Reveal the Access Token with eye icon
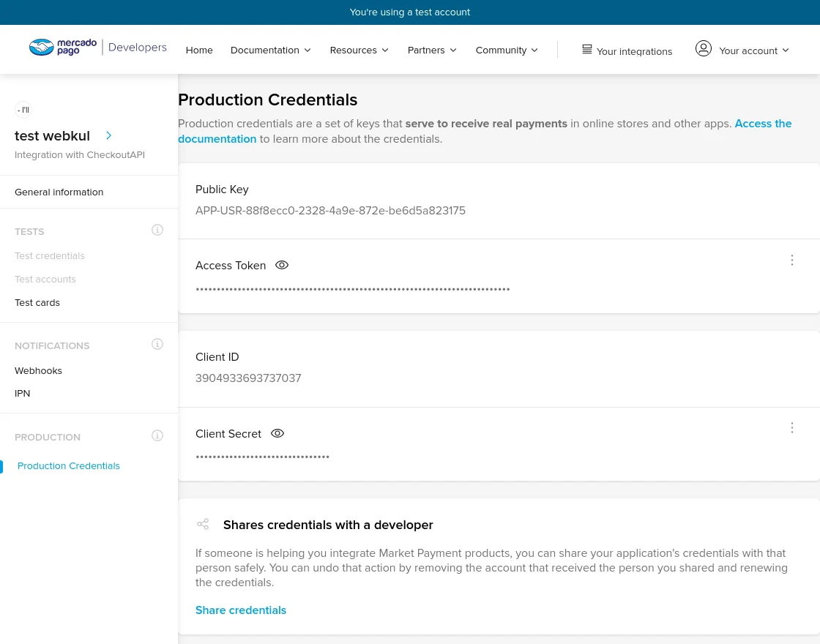This screenshot has height=644, width=820. [282, 265]
